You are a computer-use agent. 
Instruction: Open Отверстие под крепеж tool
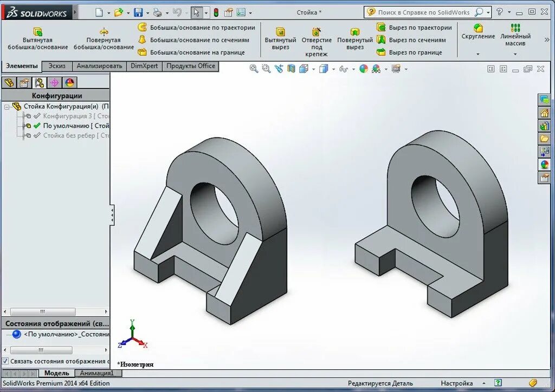[317, 42]
